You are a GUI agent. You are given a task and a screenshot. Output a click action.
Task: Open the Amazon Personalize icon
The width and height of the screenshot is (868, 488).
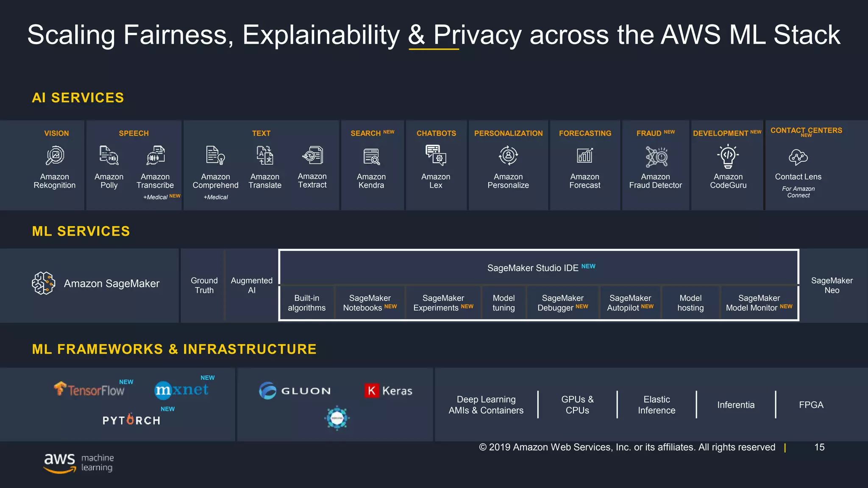(508, 155)
